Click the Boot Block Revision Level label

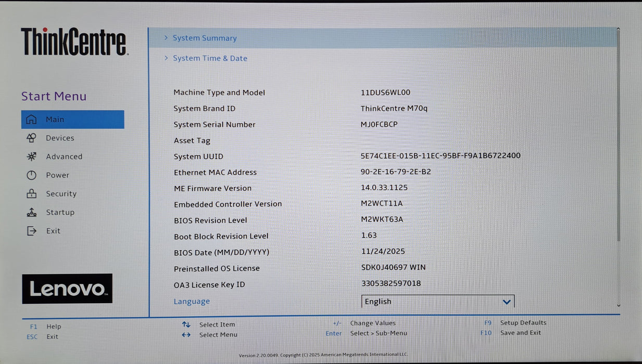pos(221,236)
